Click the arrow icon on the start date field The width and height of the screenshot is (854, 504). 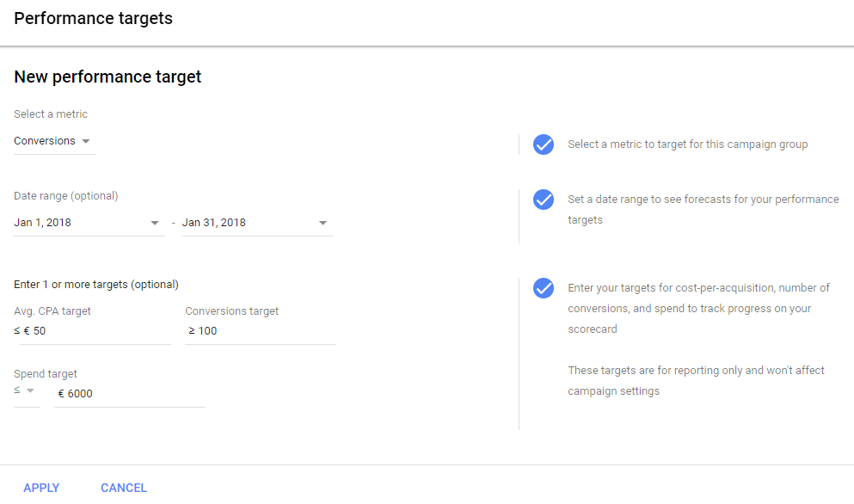point(157,222)
